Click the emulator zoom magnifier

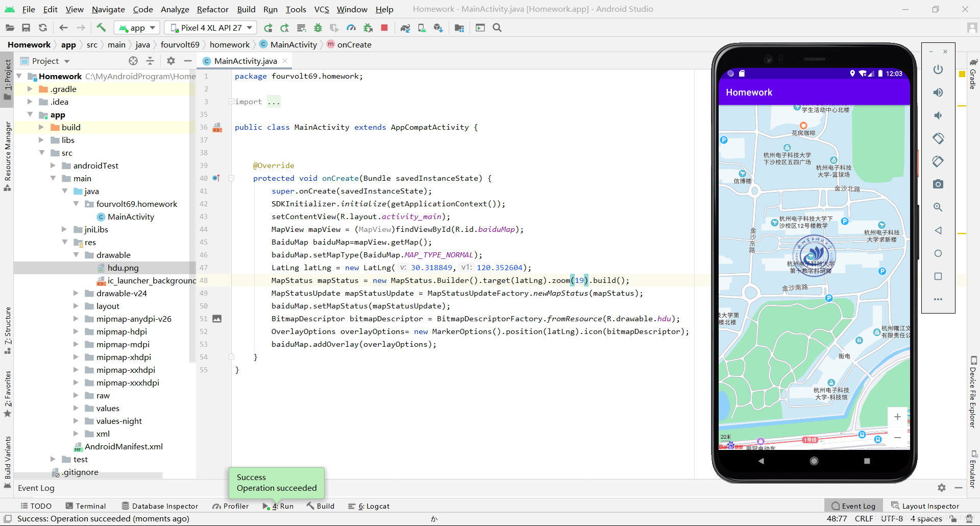tap(938, 207)
